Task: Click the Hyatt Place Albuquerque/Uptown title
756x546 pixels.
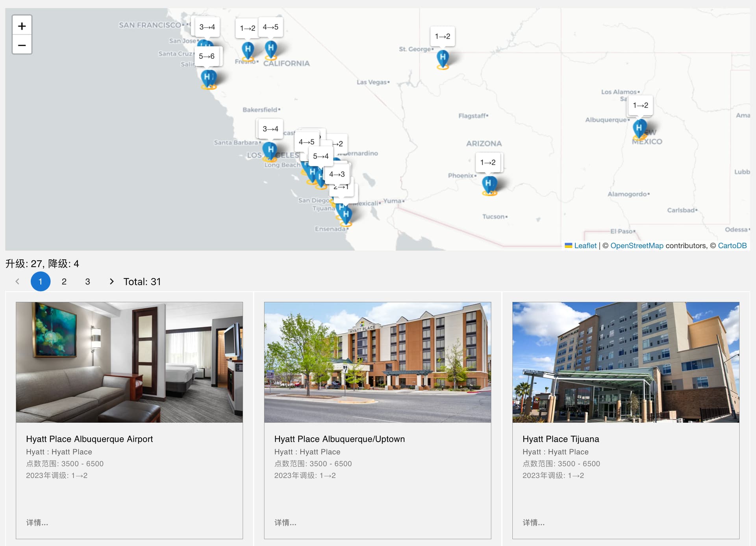Action: (339, 439)
